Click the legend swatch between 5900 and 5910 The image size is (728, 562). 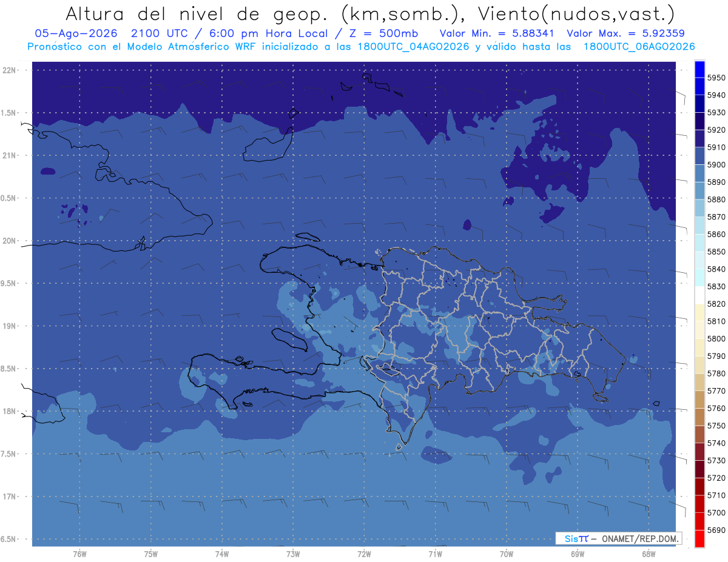tap(699, 156)
